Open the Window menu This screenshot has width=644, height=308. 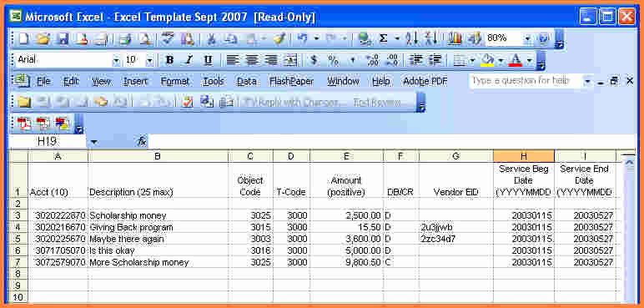pyautogui.click(x=344, y=82)
